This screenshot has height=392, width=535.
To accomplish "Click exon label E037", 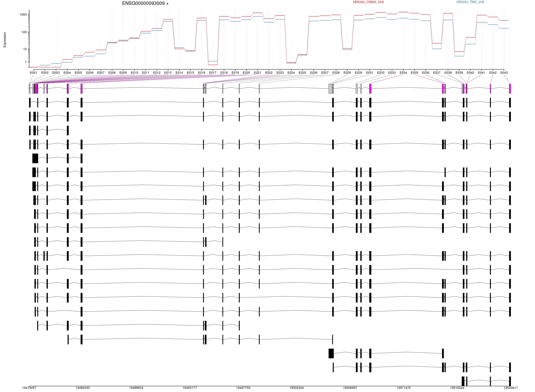I will pyautogui.click(x=437, y=73).
